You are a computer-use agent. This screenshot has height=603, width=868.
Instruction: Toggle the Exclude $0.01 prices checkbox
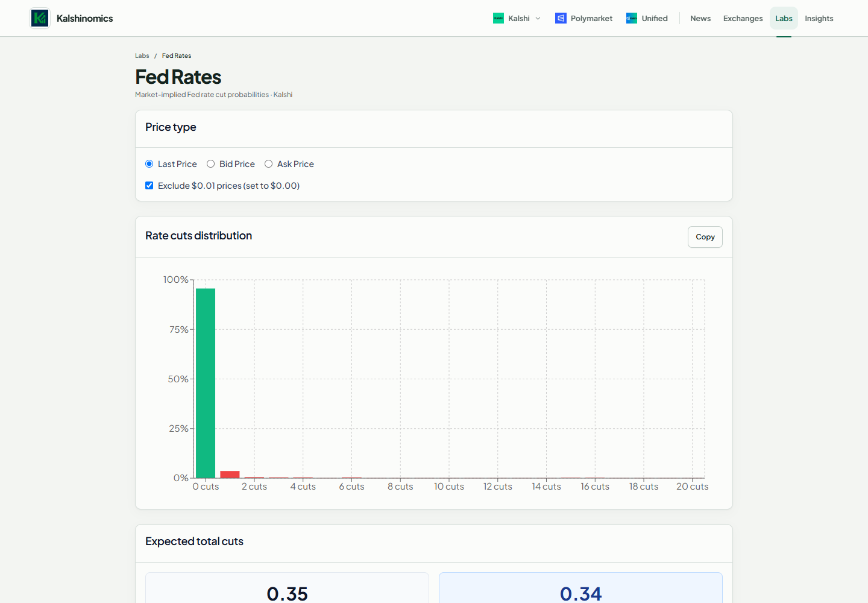(149, 186)
